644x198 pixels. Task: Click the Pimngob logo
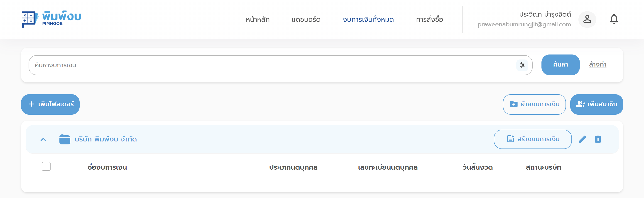(x=51, y=19)
